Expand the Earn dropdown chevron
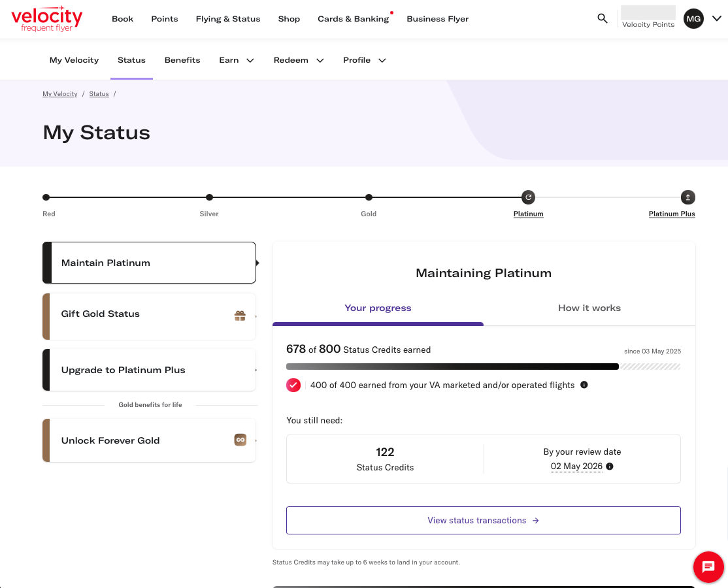This screenshot has height=588, width=728. point(250,60)
